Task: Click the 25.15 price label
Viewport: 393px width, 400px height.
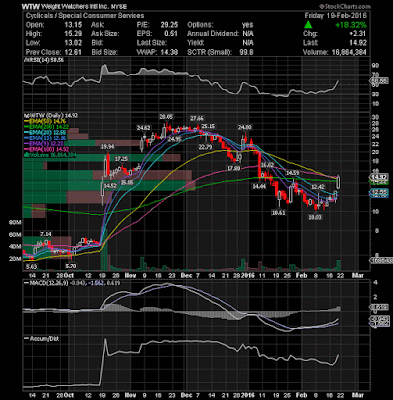Action: pos(208,126)
